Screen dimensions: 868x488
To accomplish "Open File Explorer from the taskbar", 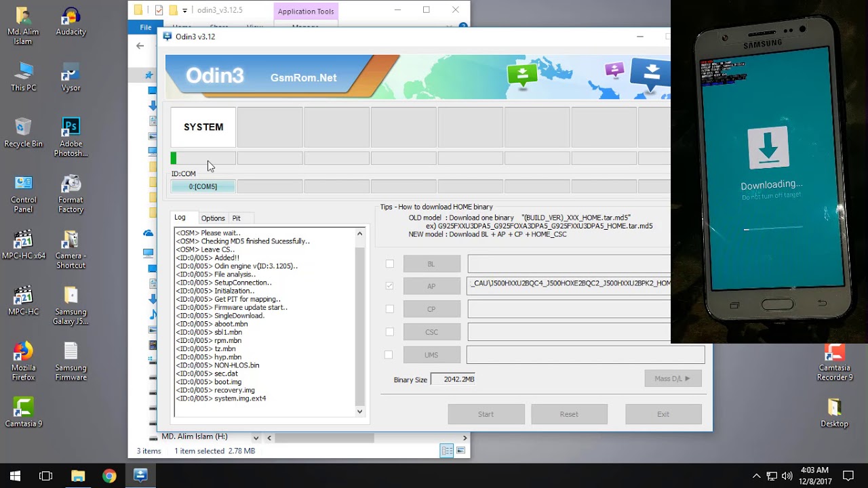I will pyautogui.click(x=78, y=476).
